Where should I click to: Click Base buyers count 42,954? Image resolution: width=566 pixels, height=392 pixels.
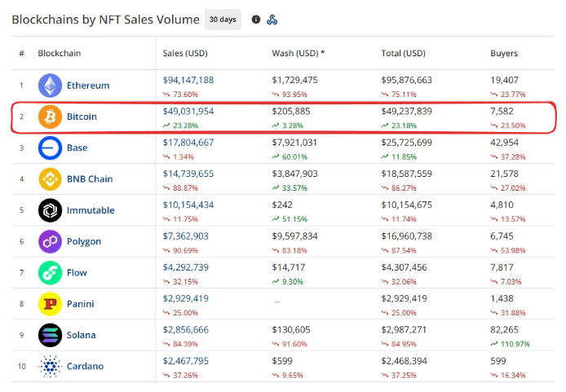point(504,143)
